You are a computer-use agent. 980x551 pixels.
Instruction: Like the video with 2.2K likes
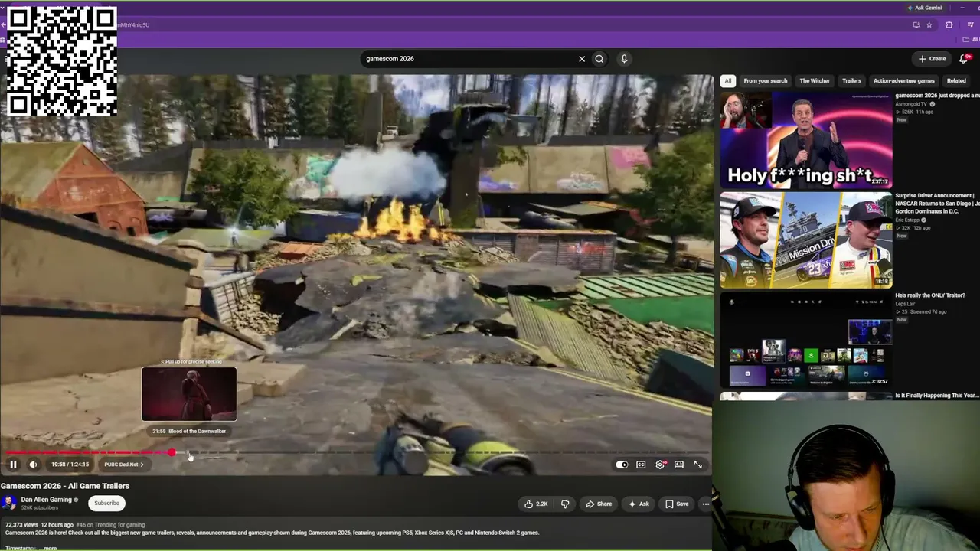[x=536, y=504]
